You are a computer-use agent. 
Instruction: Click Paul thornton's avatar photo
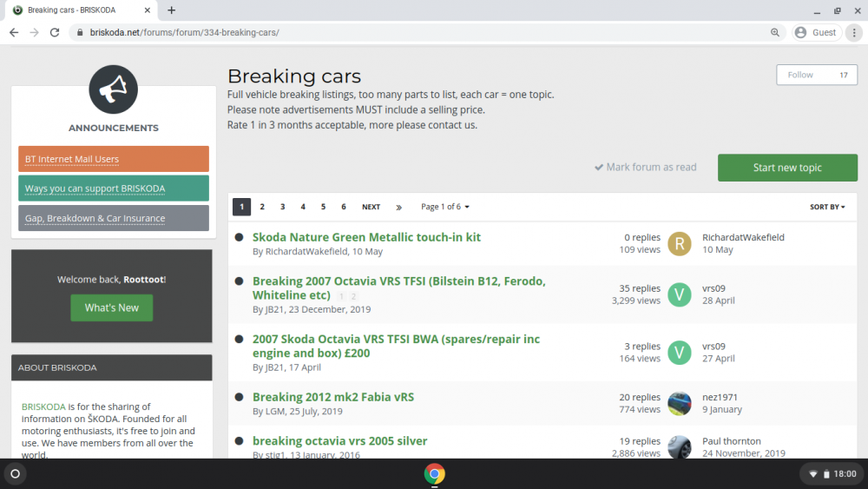pyautogui.click(x=680, y=447)
